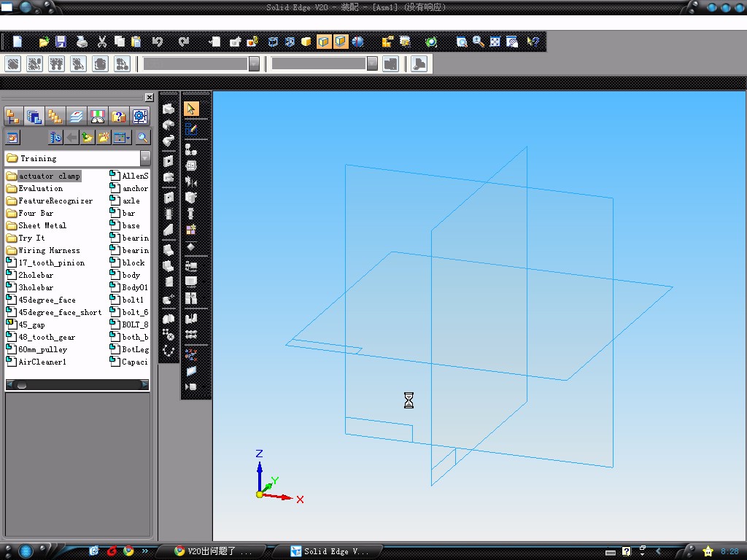This screenshot has height=560, width=747.
Task: Switch to the Engineering Reference tab
Action: 139,116
